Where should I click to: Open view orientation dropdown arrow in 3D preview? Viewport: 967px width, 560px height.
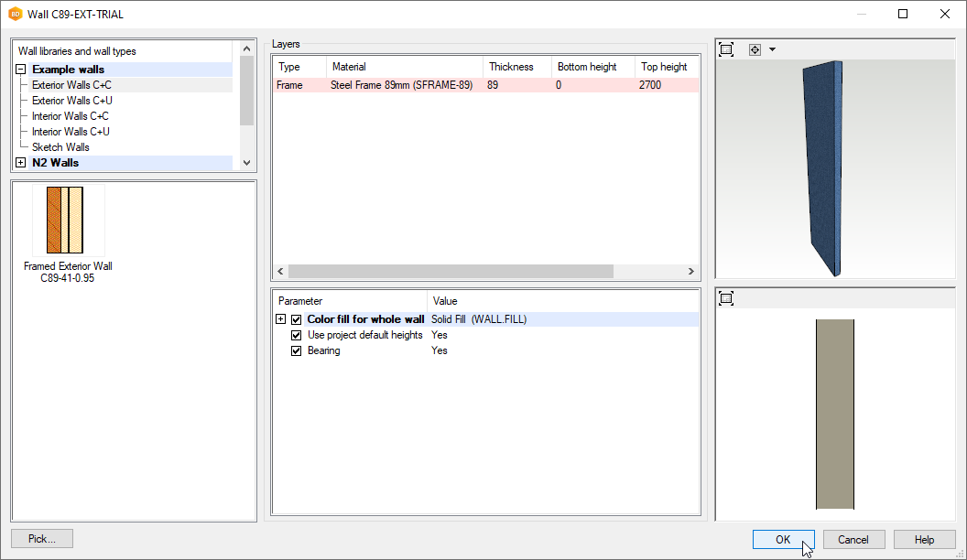point(772,49)
